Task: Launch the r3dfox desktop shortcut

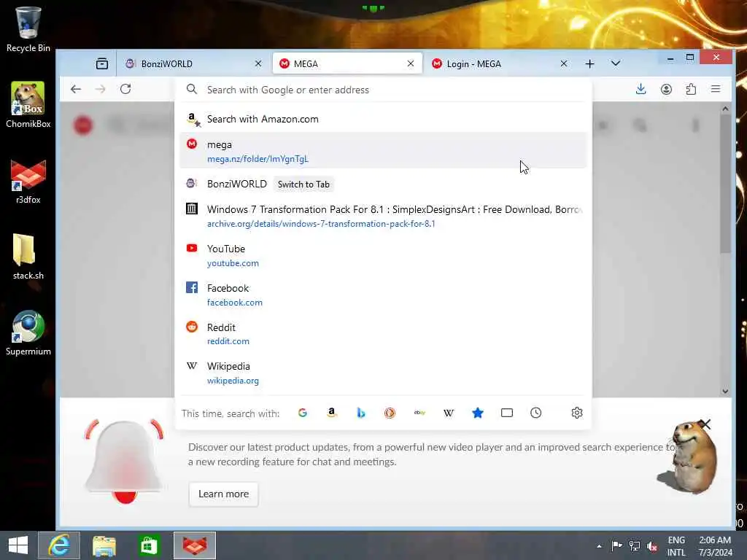Action: (x=28, y=182)
